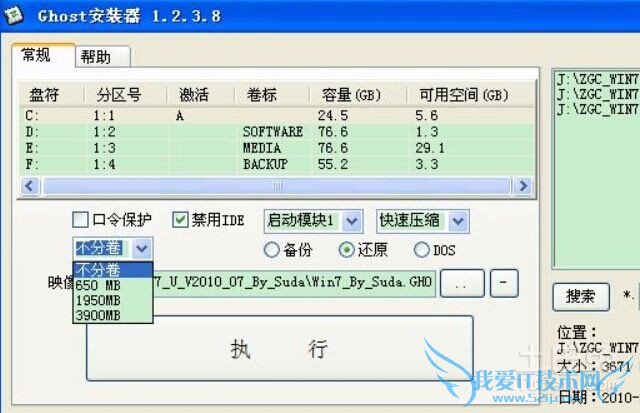The height and width of the screenshot is (413, 640).
Task: Click the Ghost installer title bar icon
Action: (13, 16)
